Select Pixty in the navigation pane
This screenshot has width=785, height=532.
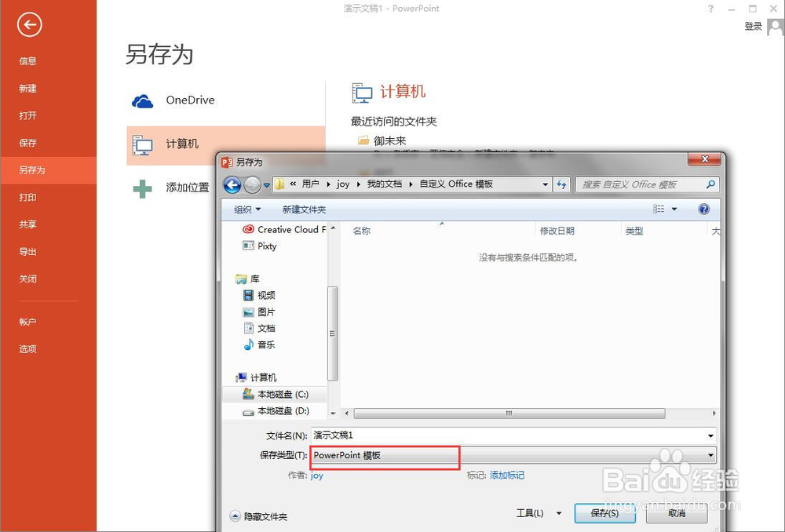[259, 246]
